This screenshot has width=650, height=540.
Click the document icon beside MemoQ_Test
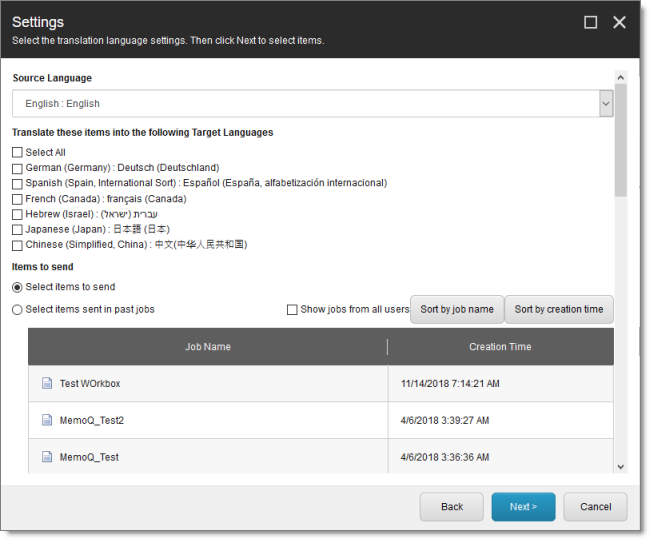pos(47,457)
